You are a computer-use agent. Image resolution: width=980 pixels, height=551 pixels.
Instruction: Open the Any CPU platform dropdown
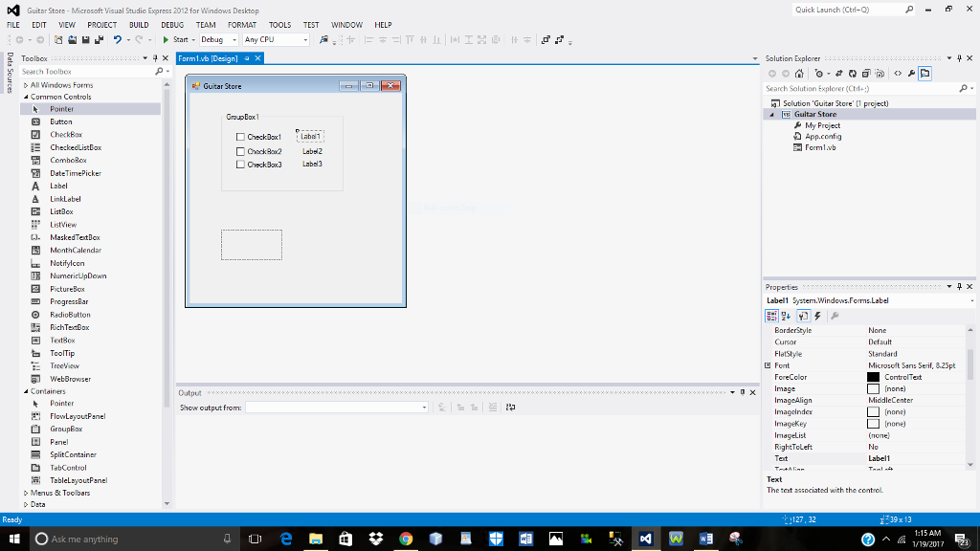306,40
